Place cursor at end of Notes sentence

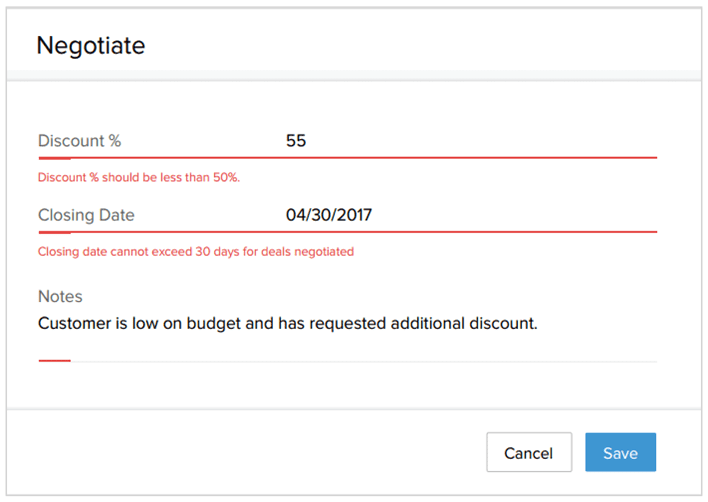(x=538, y=324)
